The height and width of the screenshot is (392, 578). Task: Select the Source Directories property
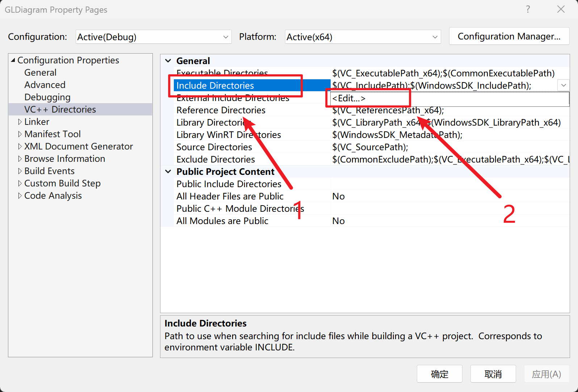click(x=214, y=147)
